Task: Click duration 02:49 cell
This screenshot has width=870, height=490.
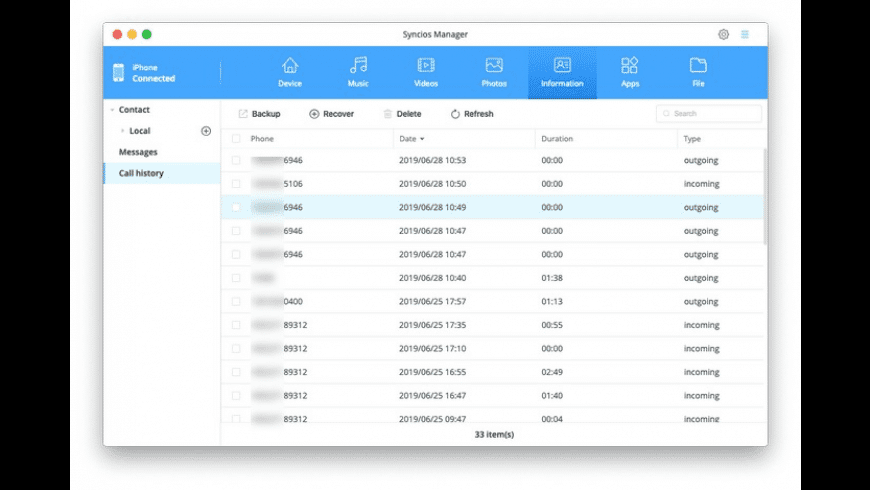Action: tap(552, 372)
